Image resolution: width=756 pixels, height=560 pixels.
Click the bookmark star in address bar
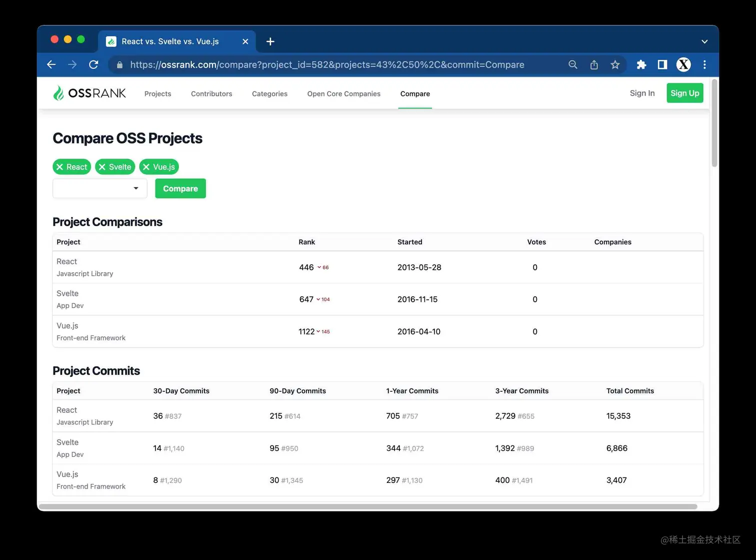click(x=615, y=65)
